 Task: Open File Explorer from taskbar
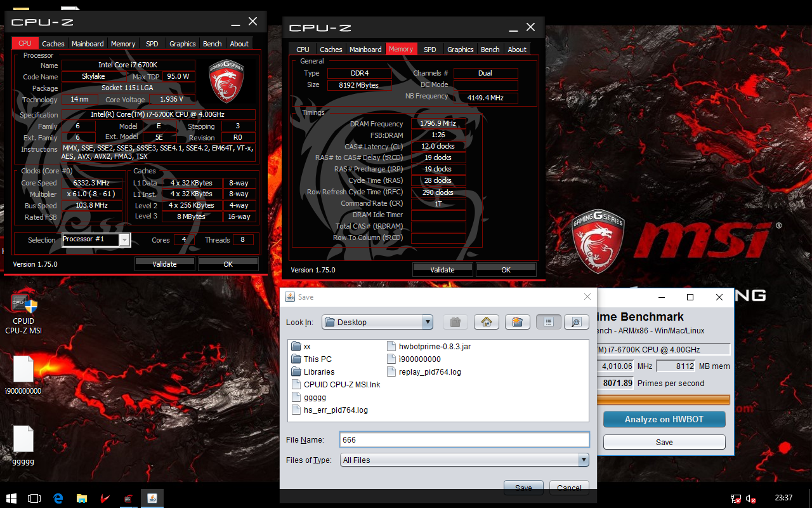point(81,498)
